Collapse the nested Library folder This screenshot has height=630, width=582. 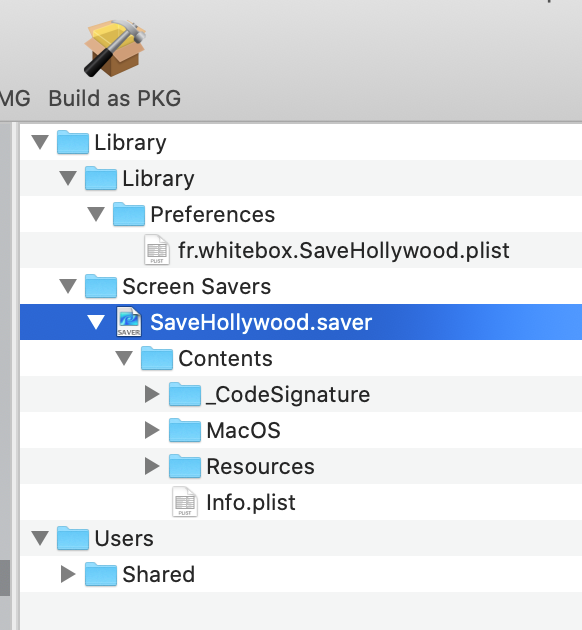click(x=68, y=178)
